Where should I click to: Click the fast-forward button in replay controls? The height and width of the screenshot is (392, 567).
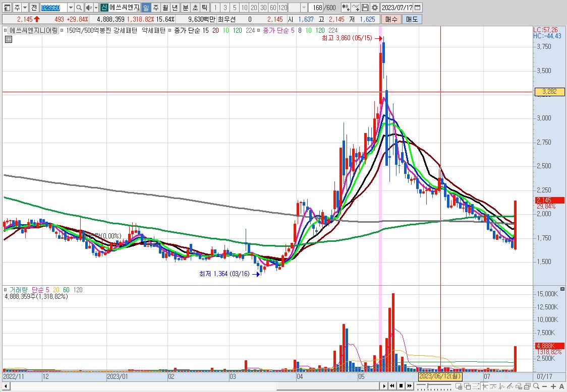click(x=409, y=386)
